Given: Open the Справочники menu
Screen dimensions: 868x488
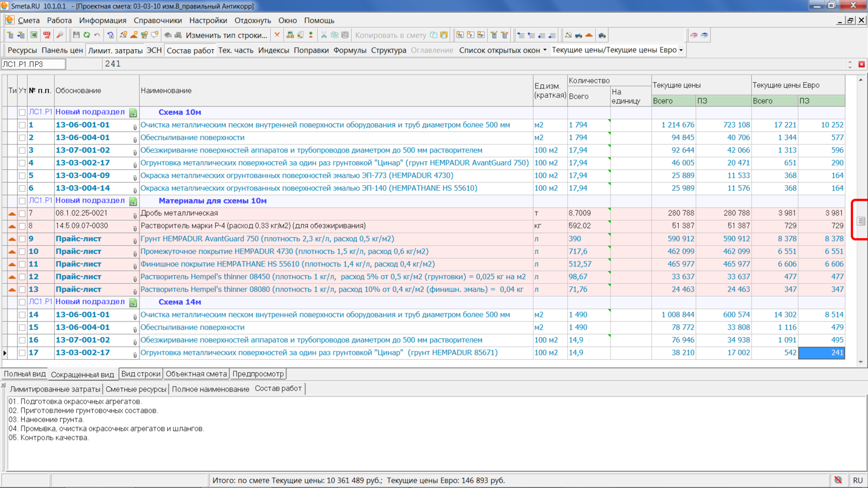Looking at the screenshot, I should 158,20.
